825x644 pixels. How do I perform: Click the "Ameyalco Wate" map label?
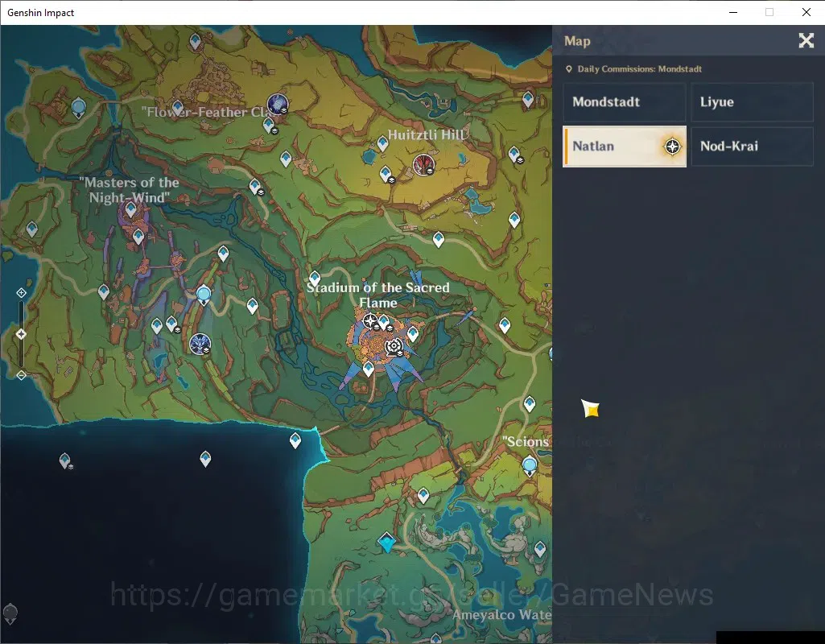[502, 614]
